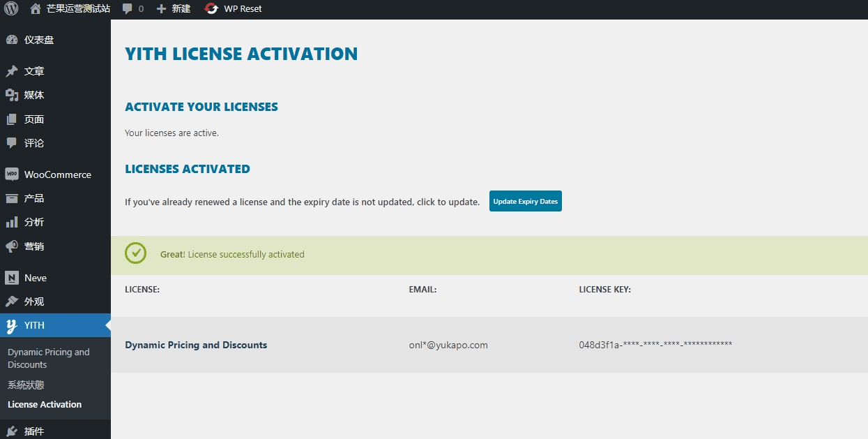Click the marketing megaphone icon
This screenshot has height=439, width=868.
(x=12, y=246)
